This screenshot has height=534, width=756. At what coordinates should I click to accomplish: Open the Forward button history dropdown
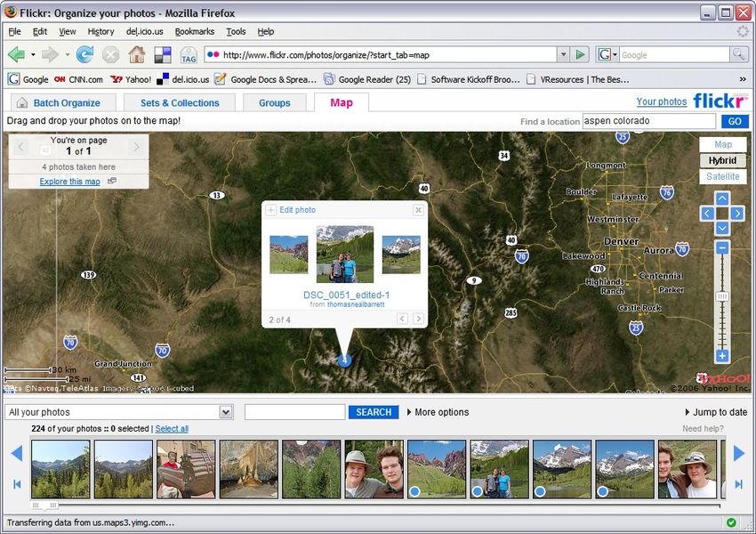(67, 54)
